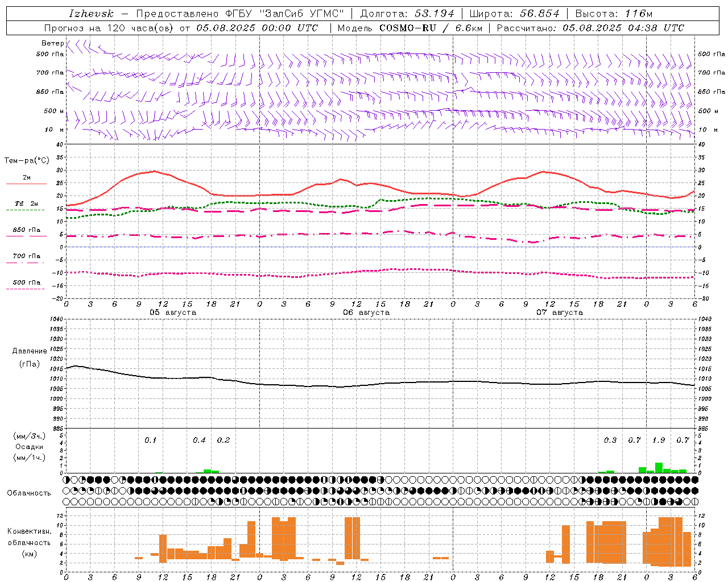Click the station name Izhevsk in the header
Screen dimensions: 728x582
tap(91, 14)
